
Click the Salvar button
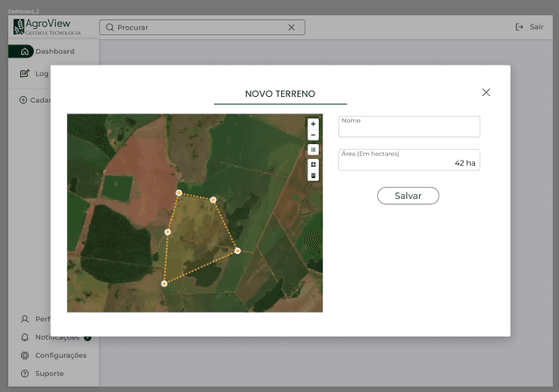click(408, 196)
